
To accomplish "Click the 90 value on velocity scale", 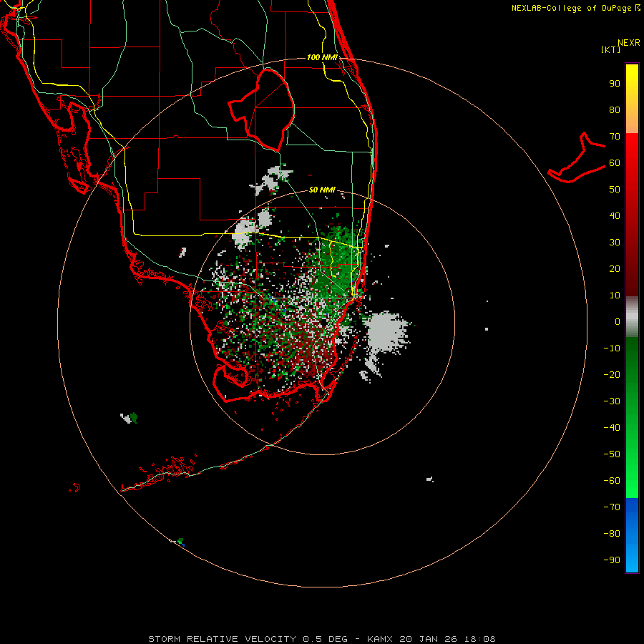I will coord(615,84).
